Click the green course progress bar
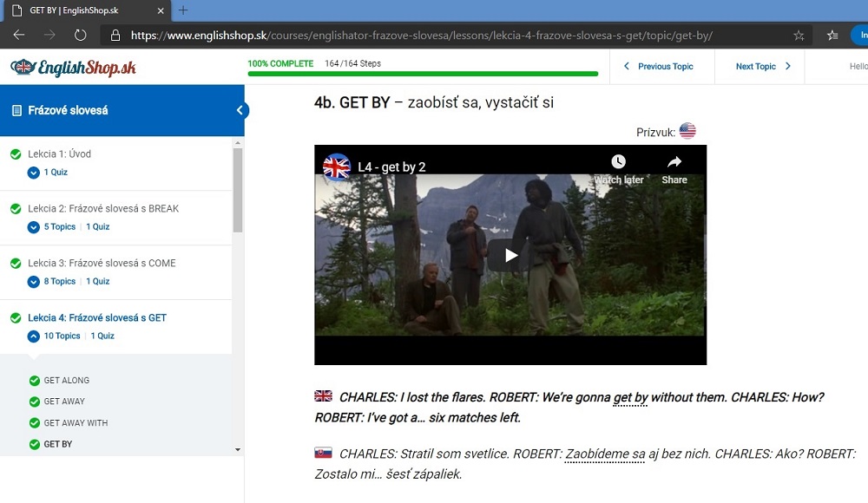Image resolution: width=868 pixels, height=503 pixels. point(423,75)
